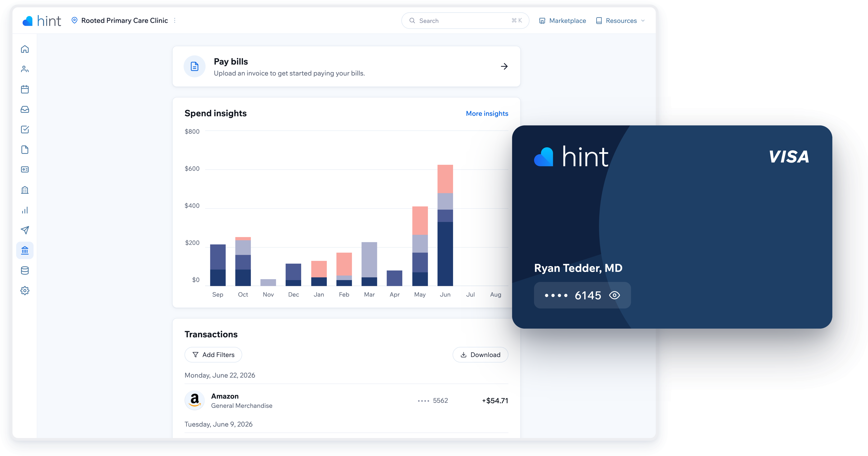Open the Banking icon in sidebar
The height and width of the screenshot is (456, 868).
click(x=25, y=250)
